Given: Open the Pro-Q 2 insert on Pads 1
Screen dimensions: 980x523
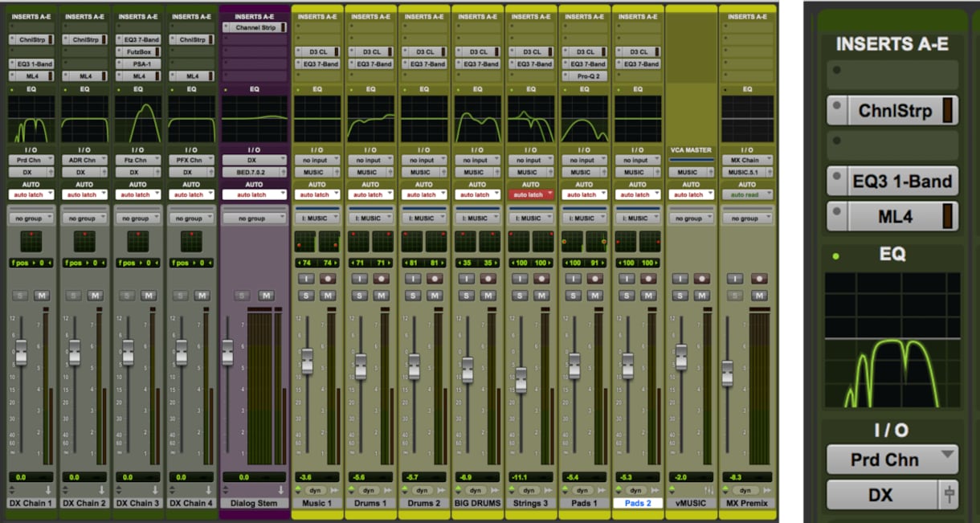Looking at the screenshot, I should click(x=584, y=76).
